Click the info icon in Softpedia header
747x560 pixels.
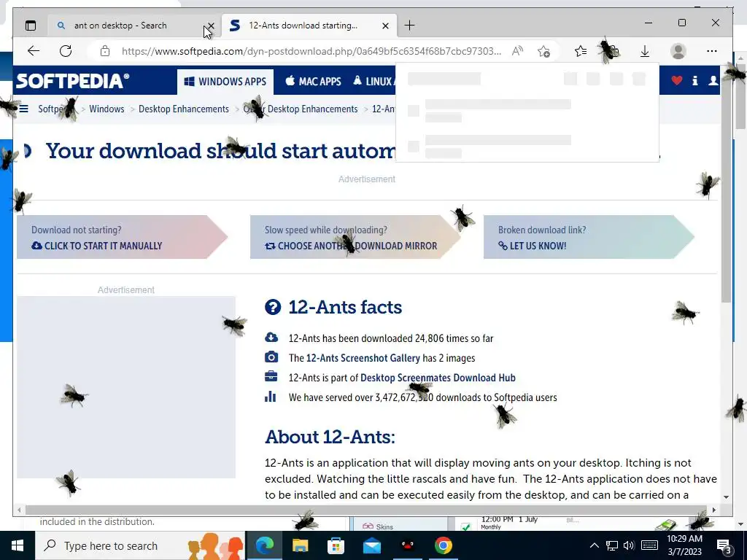pos(695,80)
